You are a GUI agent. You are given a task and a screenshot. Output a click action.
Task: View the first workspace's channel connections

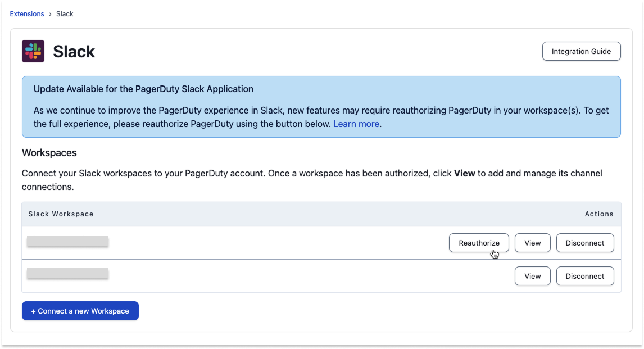(x=532, y=243)
